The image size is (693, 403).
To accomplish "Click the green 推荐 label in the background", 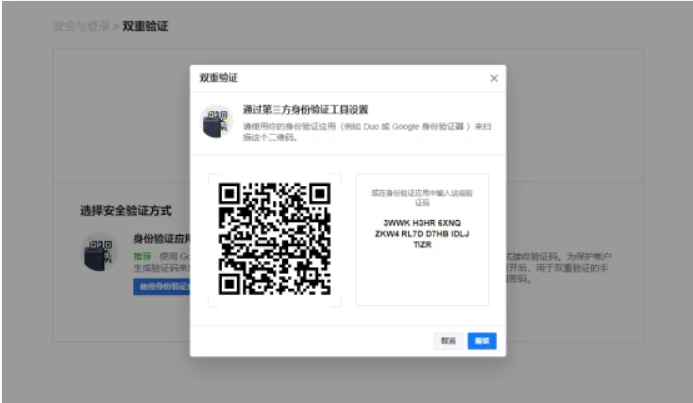I will pyautogui.click(x=142, y=256).
